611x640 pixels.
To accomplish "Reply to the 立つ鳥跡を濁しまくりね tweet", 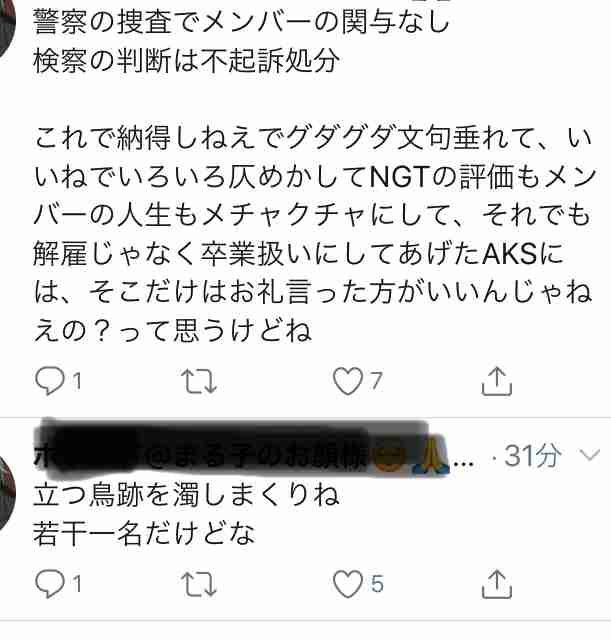I will pyautogui.click(x=50, y=584).
